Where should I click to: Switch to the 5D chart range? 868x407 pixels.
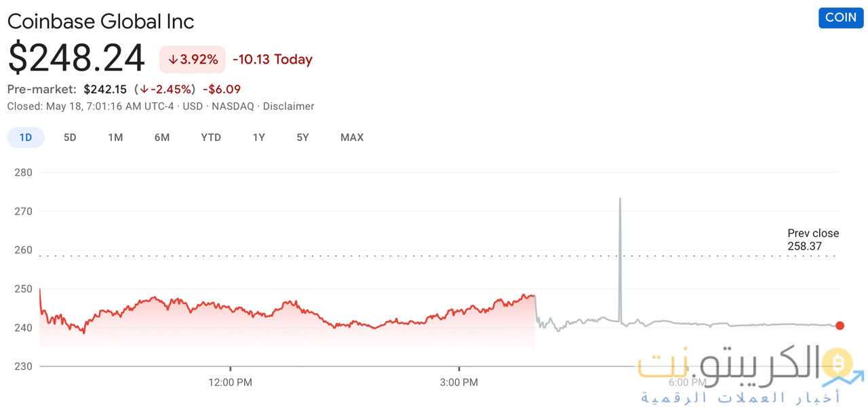(70, 138)
